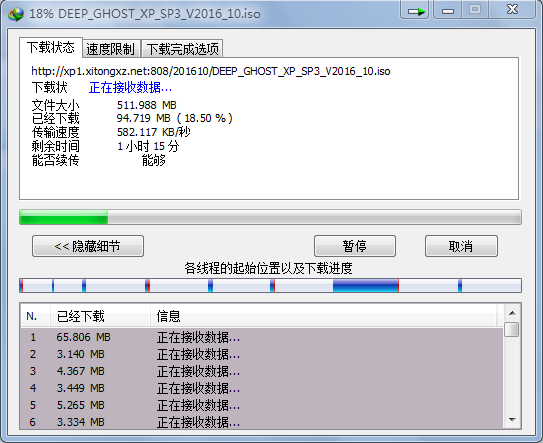Collapse details with 隐藏细节 button
Screen dimensions: 543x443
pyautogui.click(x=88, y=246)
